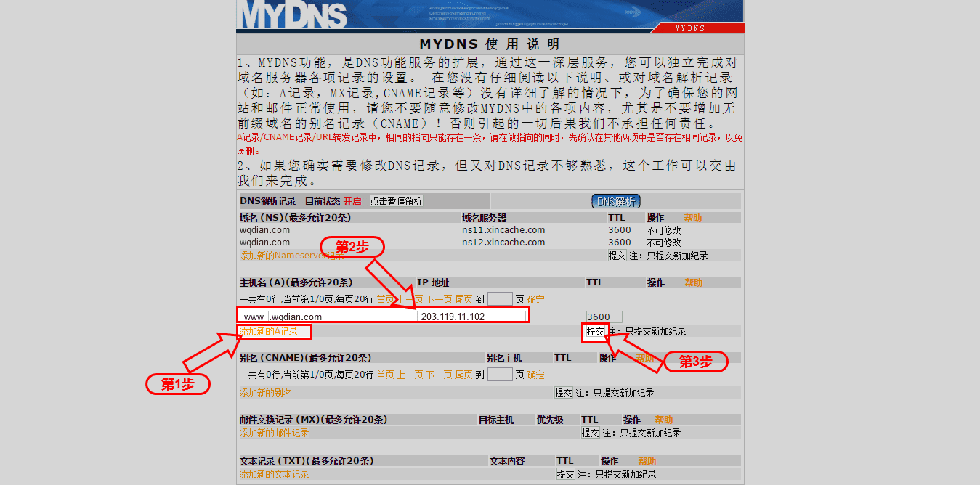
Task: Go to 尾页 in the 别名(CNAME) section
Action: point(464,375)
